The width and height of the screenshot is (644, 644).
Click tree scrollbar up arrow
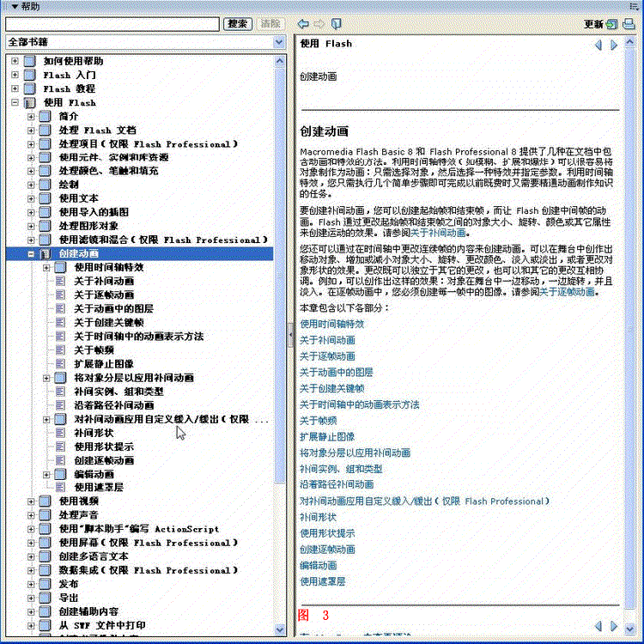pos(280,61)
